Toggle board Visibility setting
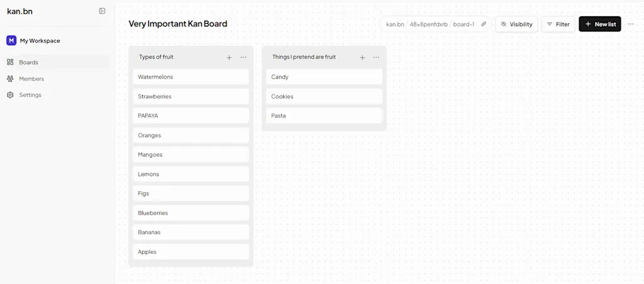 point(516,25)
